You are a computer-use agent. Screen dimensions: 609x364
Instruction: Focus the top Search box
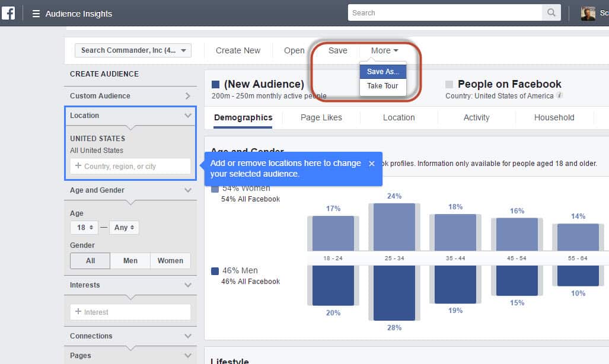[445, 13]
